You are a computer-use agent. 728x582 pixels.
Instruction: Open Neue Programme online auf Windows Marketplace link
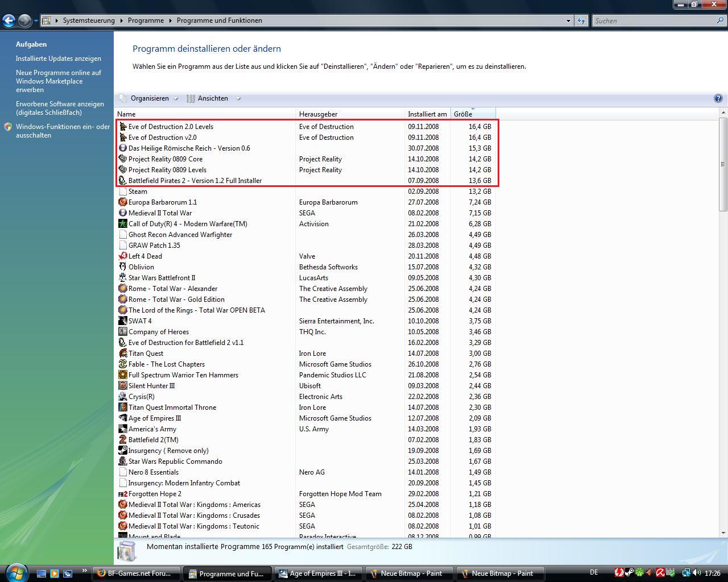pos(59,81)
